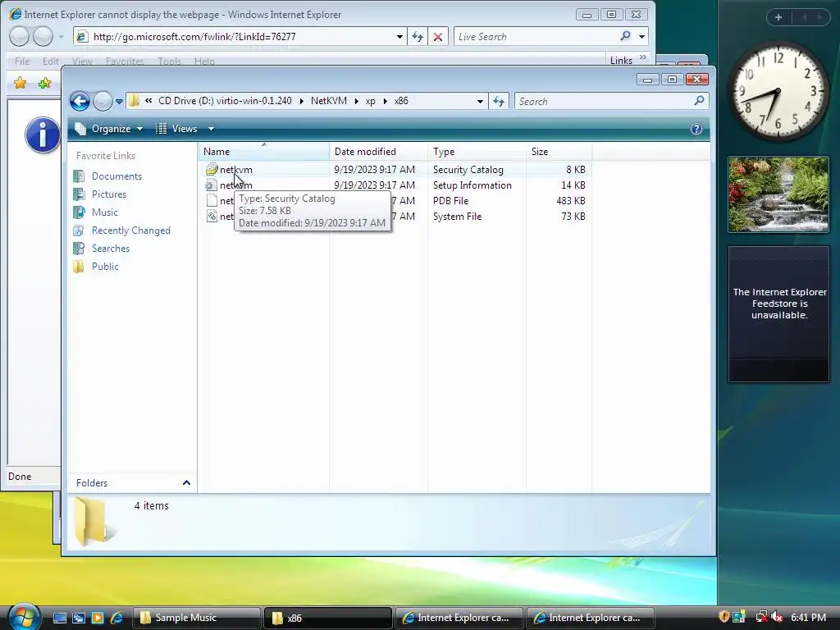Select the netkvm Security Catalog file
The height and width of the screenshot is (630, 840).
[x=235, y=170]
